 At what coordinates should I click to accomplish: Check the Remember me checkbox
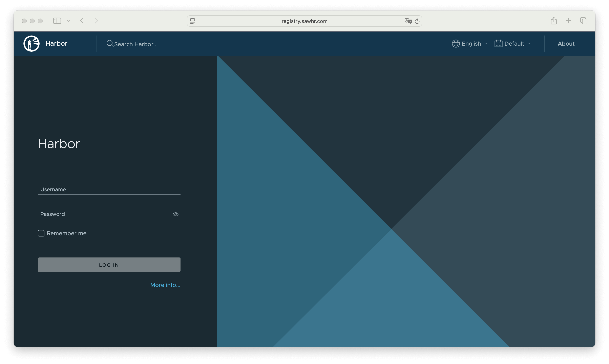(41, 233)
